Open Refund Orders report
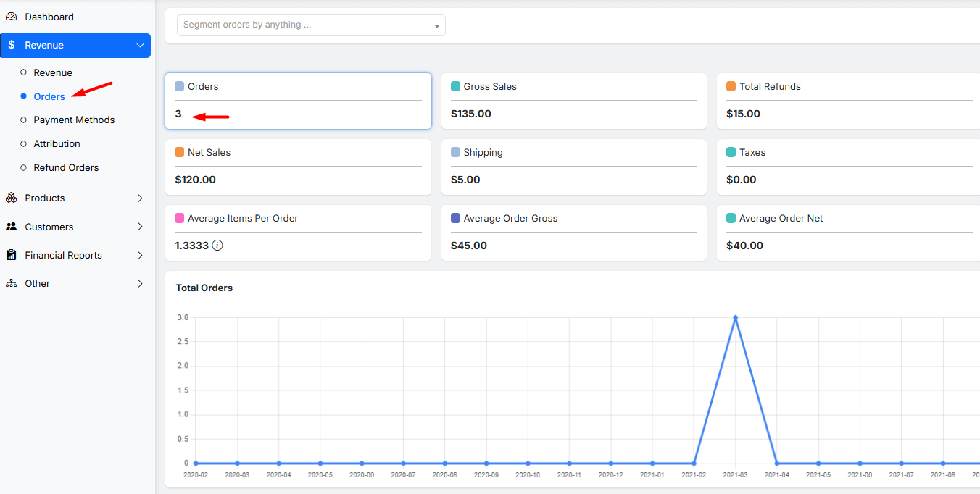The width and height of the screenshot is (980, 494). pyautogui.click(x=66, y=167)
